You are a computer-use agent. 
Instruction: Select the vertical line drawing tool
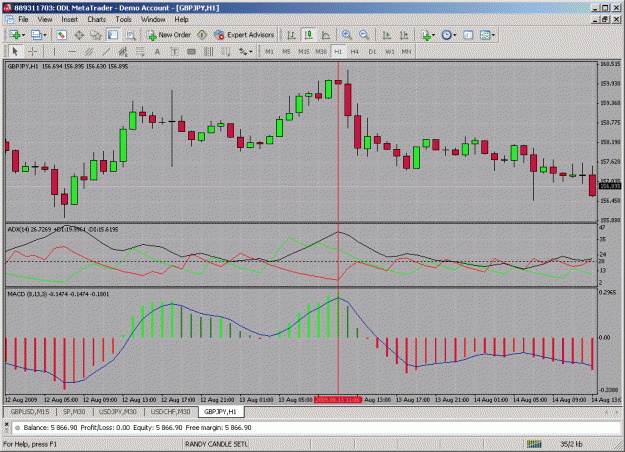pos(55,51)
